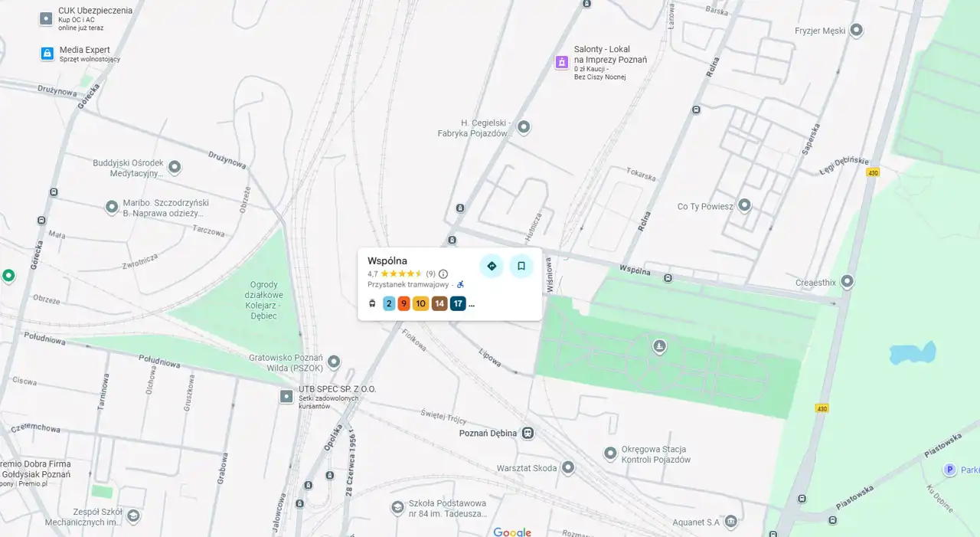Select Gratowisko Poznań Wilda pin
Viewport: 980px width, 537px height.
tap(334, 361)
